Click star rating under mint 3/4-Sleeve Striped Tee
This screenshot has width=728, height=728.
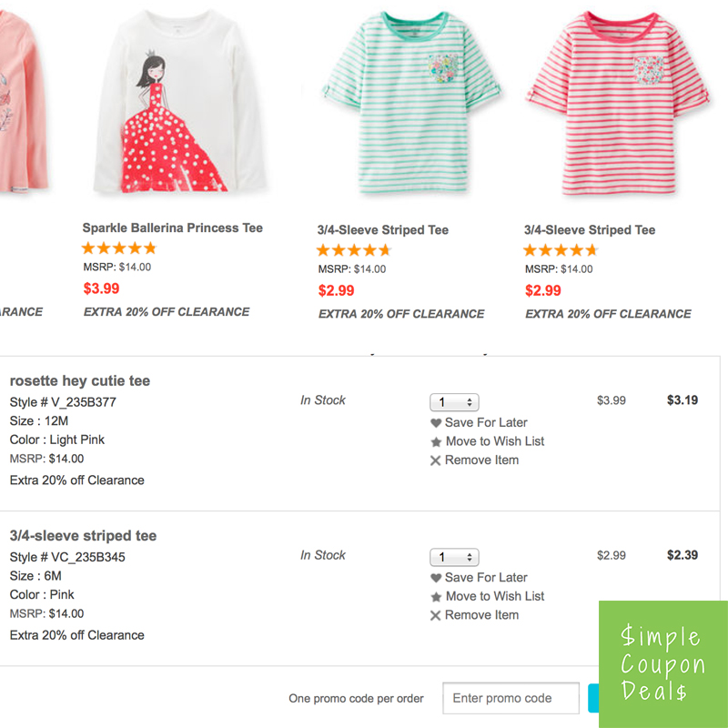pyautogui.click(x=353, y=248)
